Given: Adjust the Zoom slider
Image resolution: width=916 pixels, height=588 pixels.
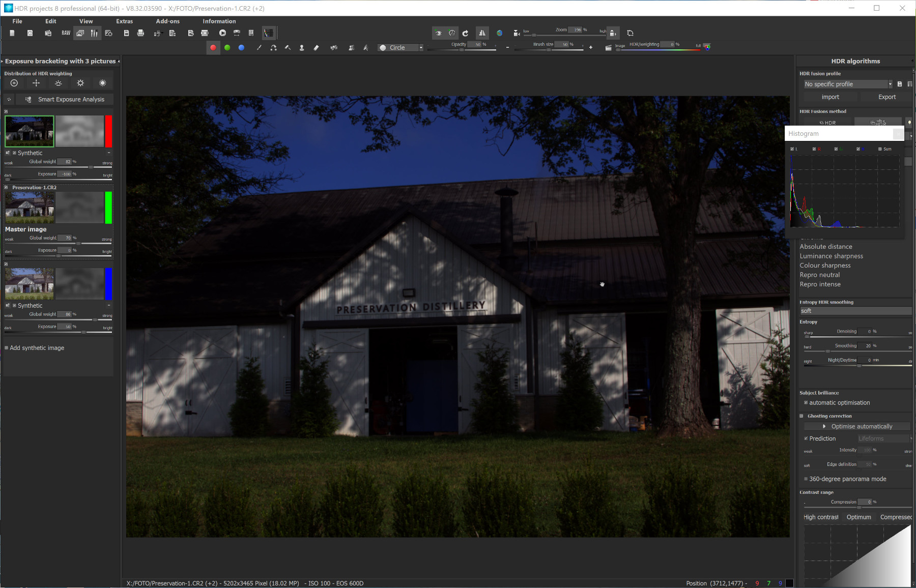Looking at the screenshot, I should click(534, 35).
